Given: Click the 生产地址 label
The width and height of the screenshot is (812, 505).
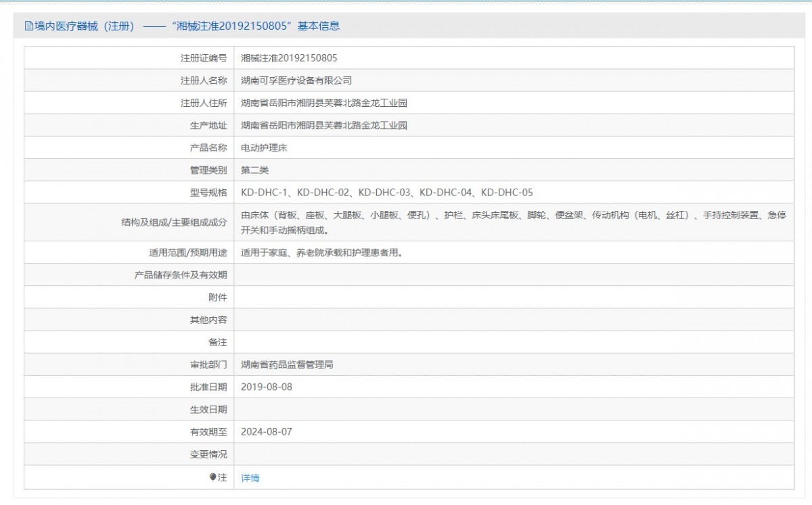Looking at the screenshot, I should point(208,125).
